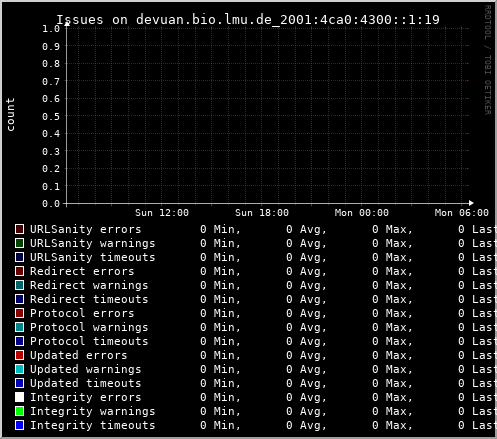Screen dimensions: 497x439
Task: Click the graph title text
Action: (x=248, y=20)
